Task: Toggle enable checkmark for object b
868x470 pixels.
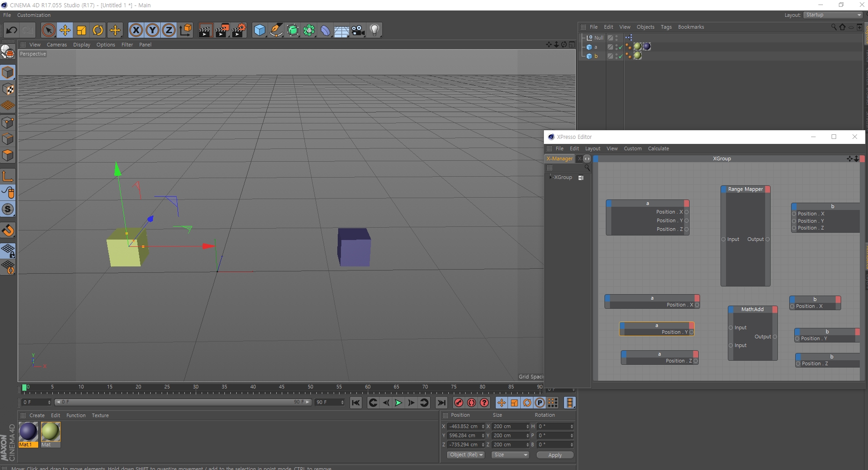Action: 621,56
